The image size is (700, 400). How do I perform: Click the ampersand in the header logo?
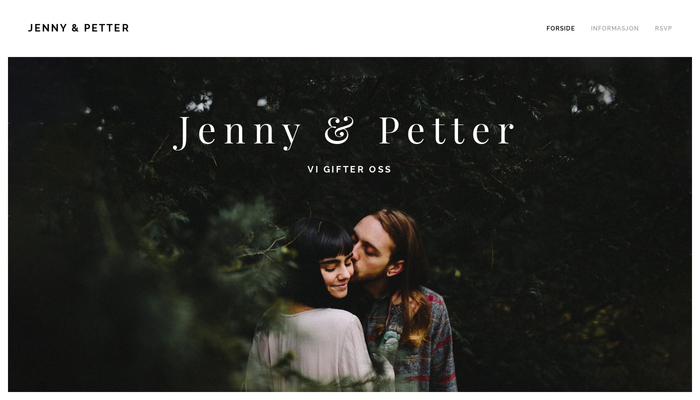(x=75, y=28)
